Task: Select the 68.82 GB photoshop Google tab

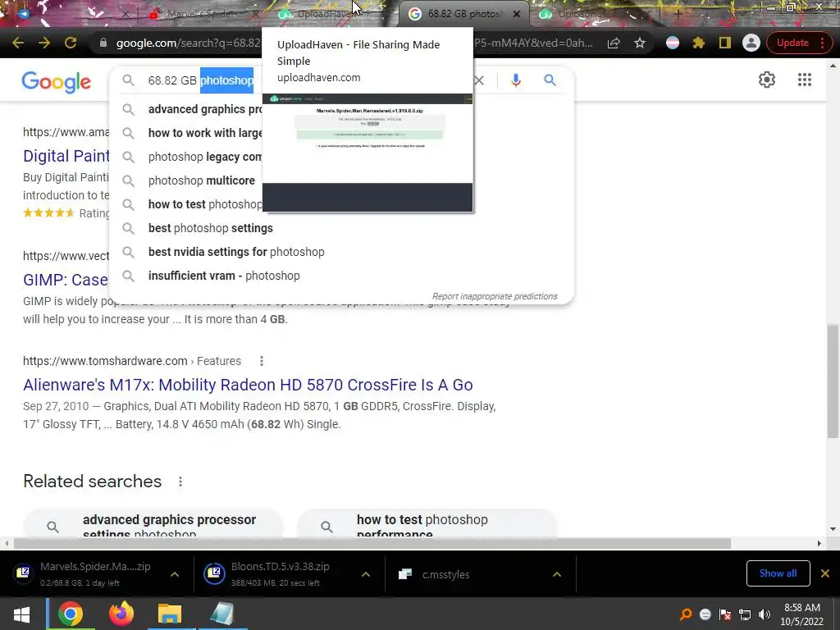Action: point(463,14)
